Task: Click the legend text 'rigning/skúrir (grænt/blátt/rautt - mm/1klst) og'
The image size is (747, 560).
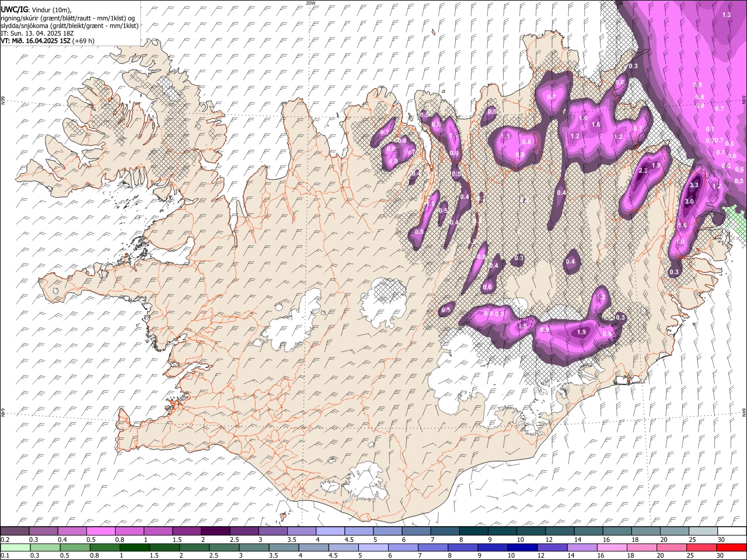Action: [68, 17]
